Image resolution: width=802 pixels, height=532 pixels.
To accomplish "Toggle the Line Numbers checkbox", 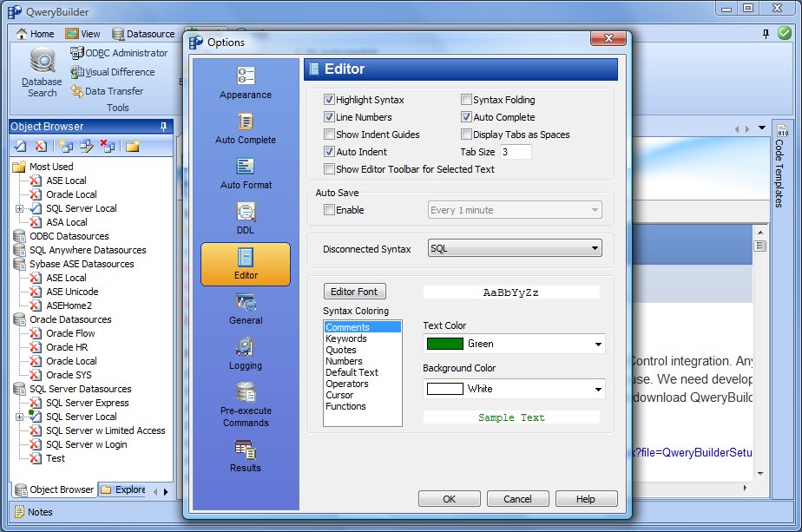I will click(330, 116).
